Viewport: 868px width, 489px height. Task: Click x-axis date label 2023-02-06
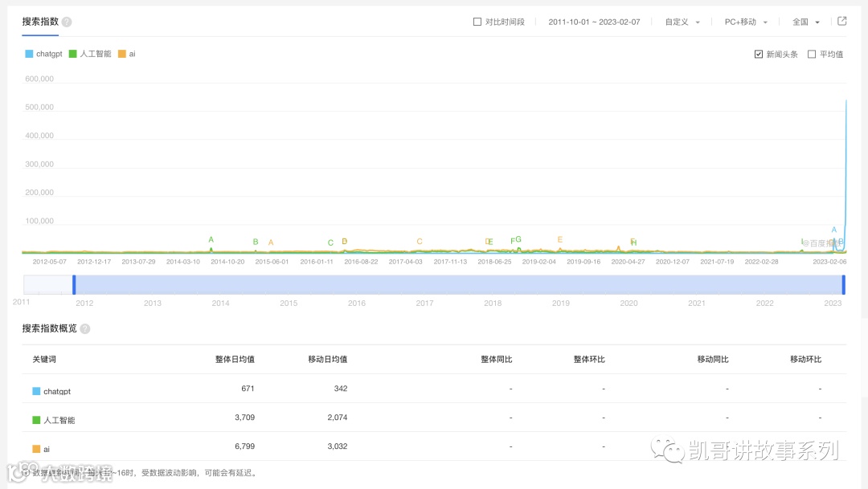pos(829,262)
